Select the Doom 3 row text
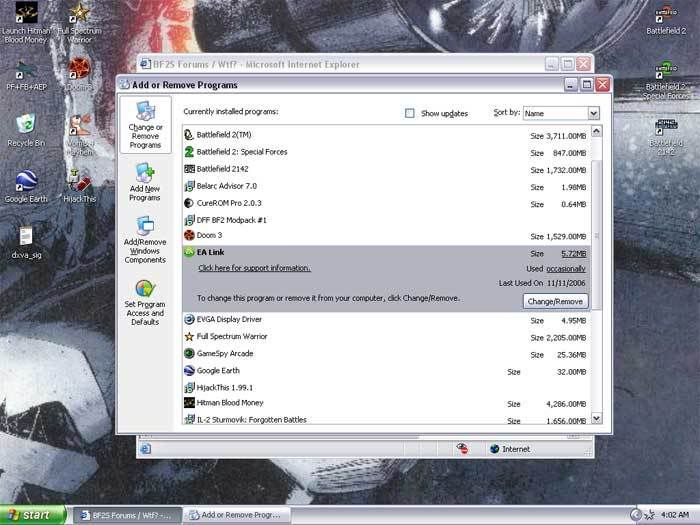The image size is (700, 525). pyautogui.click(x=209, y=235)
